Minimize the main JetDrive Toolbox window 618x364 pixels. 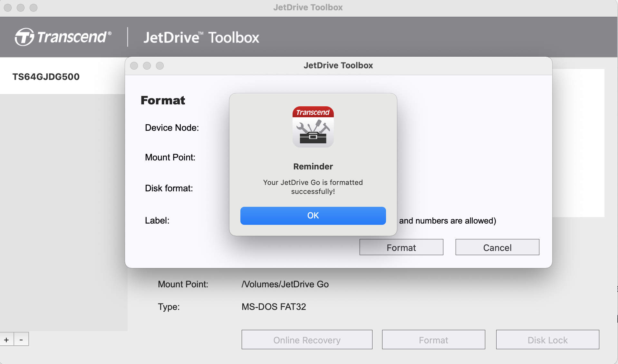pyautogui.click(x=21, y=7)
